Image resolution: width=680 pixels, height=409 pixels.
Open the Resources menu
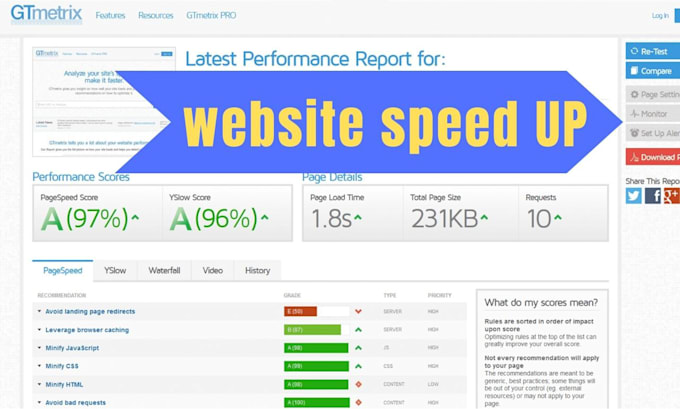pyautogui.click(x=156, y=15)
